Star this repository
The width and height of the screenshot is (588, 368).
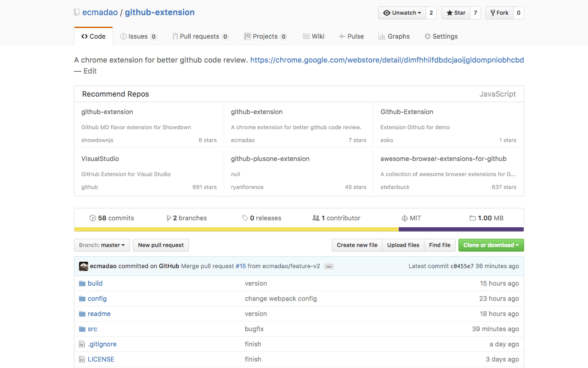456,13
